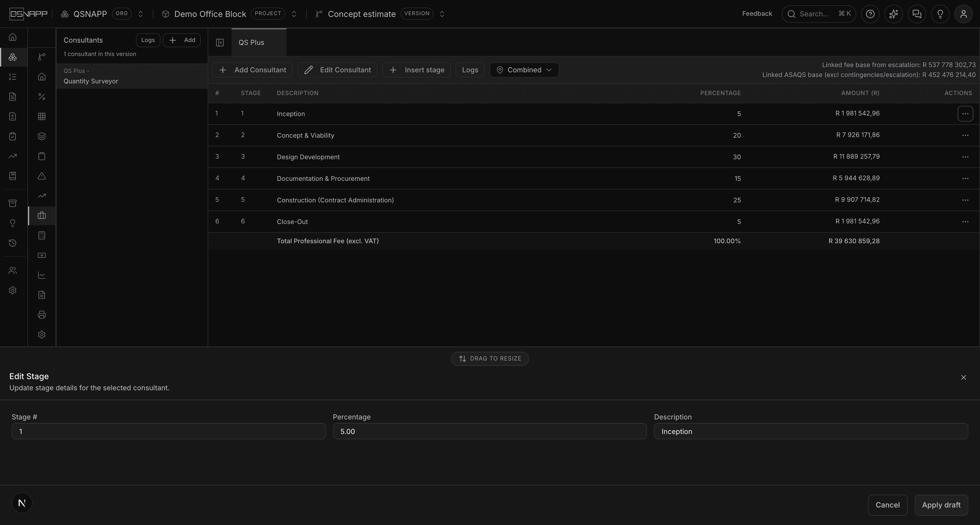This screenshot has height=525, width=980.
Task: Open the help question-mark icon
Action: [870, 14]
